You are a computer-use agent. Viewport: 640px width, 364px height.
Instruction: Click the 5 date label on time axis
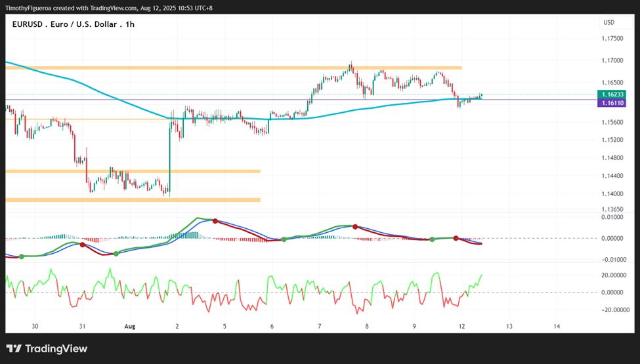pos(224,327)
